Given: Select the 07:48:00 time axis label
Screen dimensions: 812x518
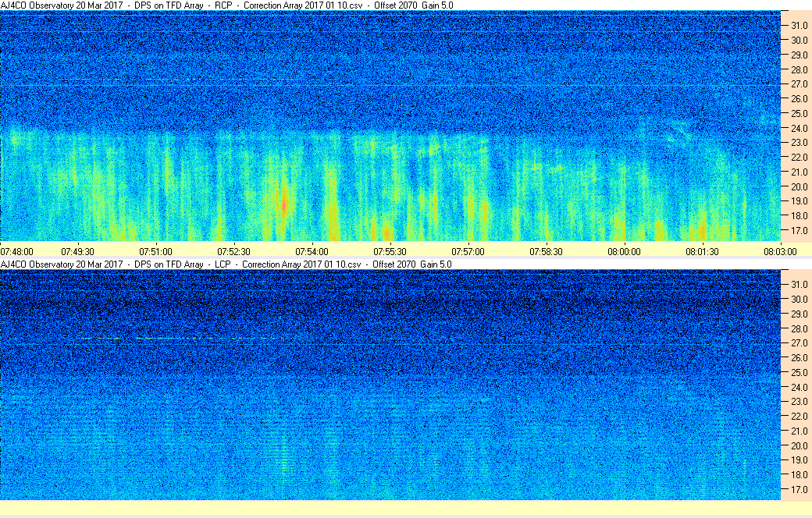Looking at the screenshot, I should 16,251.
